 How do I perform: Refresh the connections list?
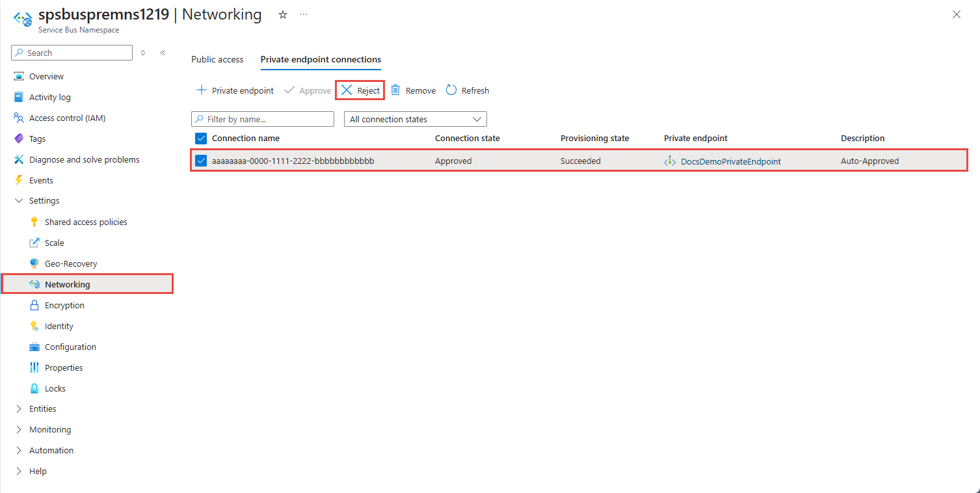(x=468, y=90)
